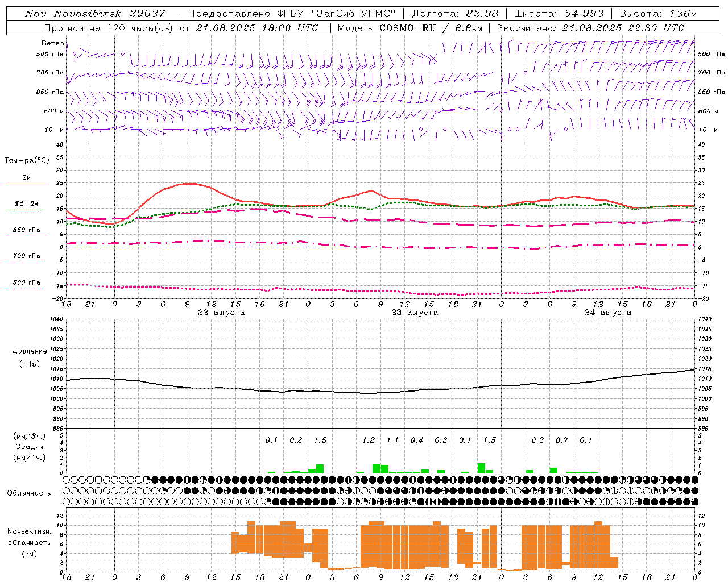Click the precipitation value '1.1'
Viewport: 728px width, 582px height.
(x=392, y=440)
